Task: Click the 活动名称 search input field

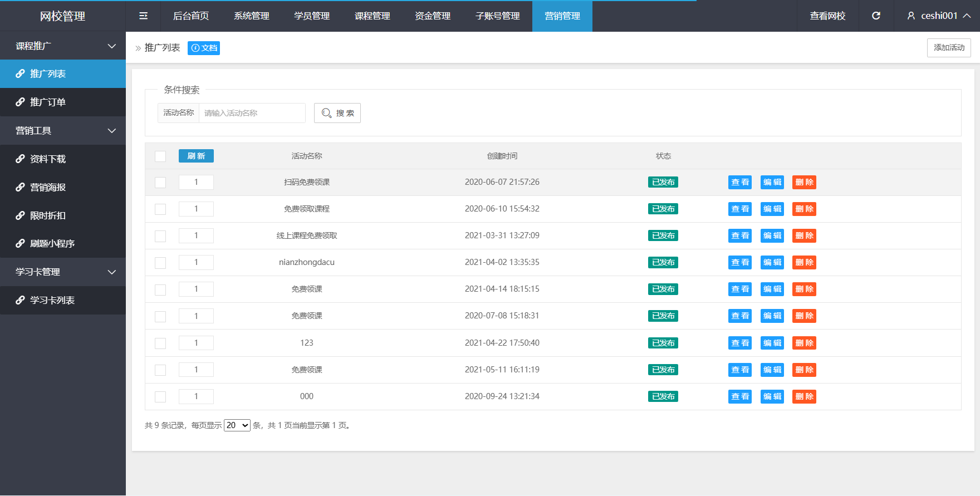Action: (x=252, y=113)
